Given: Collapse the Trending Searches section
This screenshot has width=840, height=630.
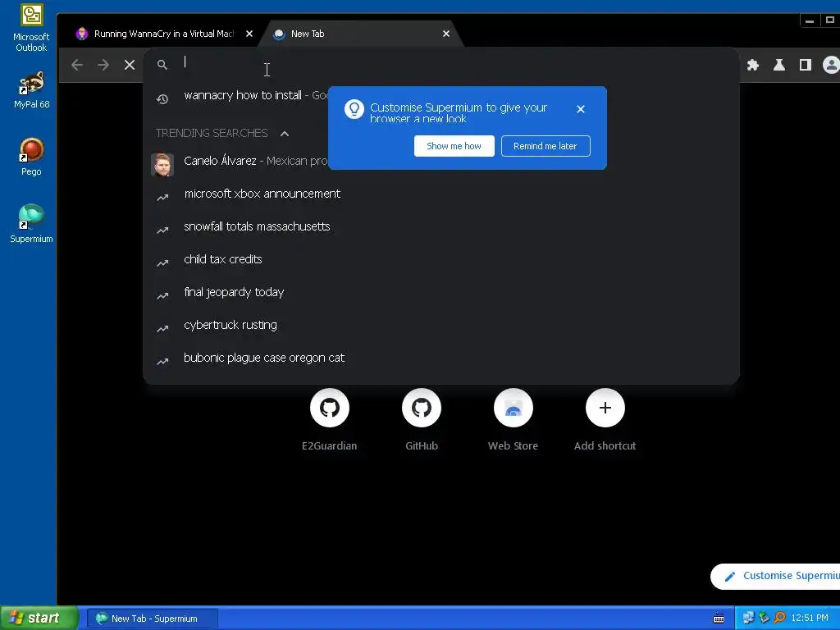Looking at the screenshot, I should (285, 134).
